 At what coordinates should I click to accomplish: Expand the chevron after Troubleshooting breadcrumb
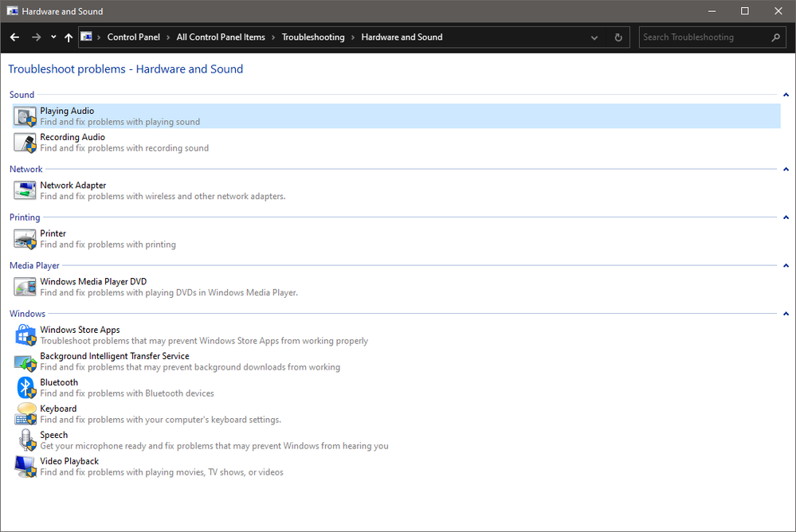[x=353, y=37]
